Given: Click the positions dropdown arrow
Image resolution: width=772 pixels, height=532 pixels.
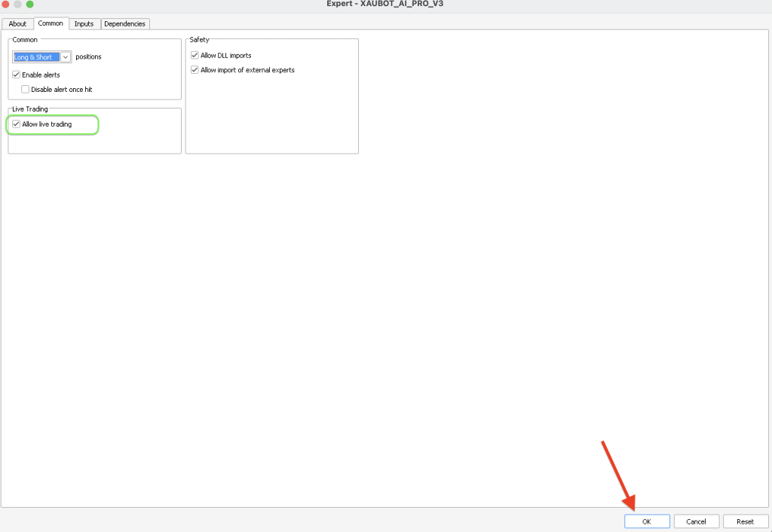Looking at the screenshot, I should [x=66, y=57].
